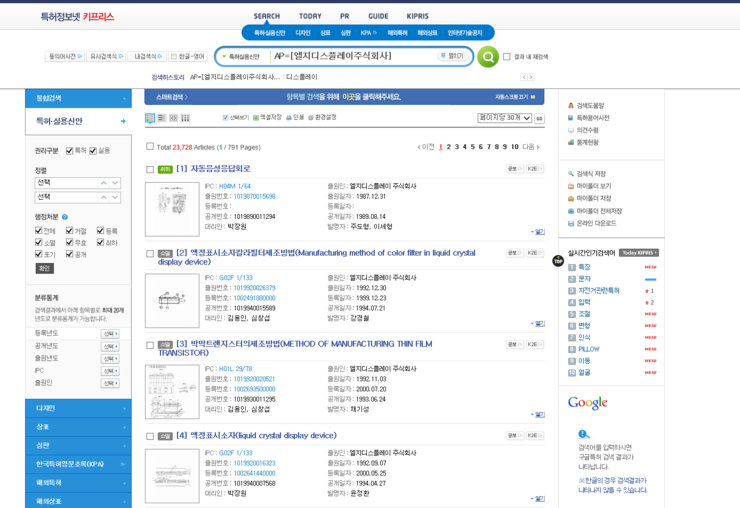740x508 pixels.
Task: Toggle the 실용 checkbox
Action: (93, 151)
